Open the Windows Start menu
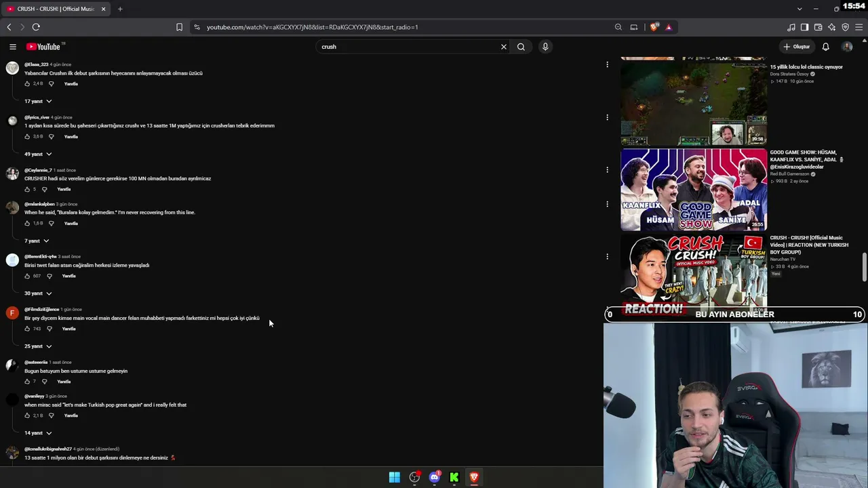This screenshot has width=868, height=488. coord(395,477)
